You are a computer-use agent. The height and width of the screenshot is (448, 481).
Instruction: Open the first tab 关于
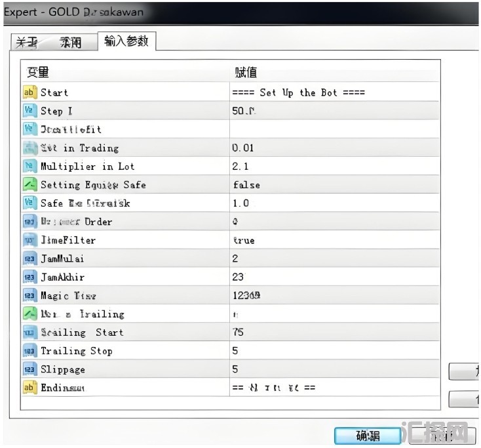pos(27,43)
